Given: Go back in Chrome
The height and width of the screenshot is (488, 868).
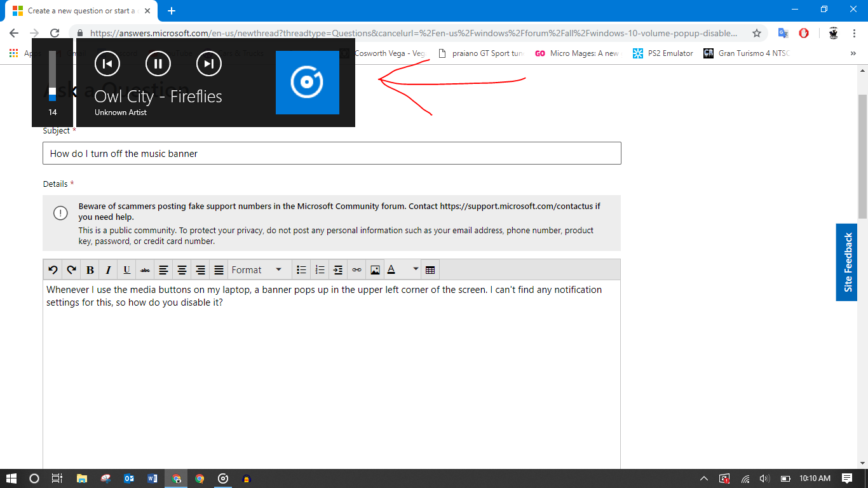Looking at the screenshot, I should (x=14, y=33).
